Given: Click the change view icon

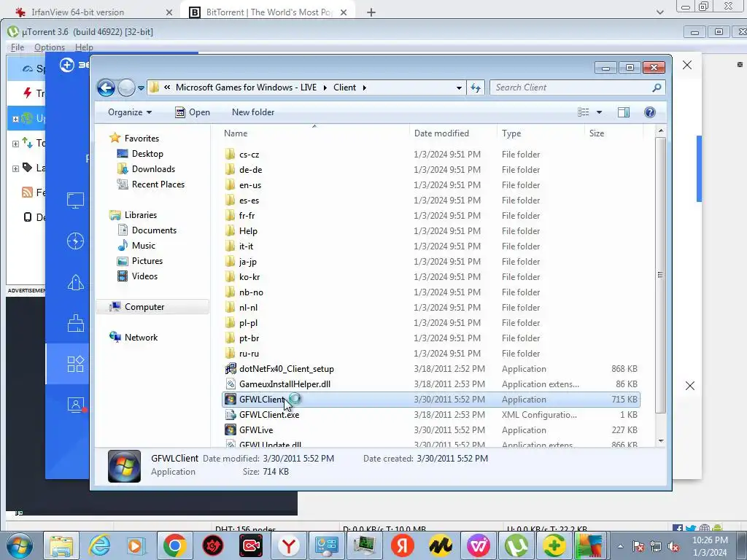Looking at the screenshot, I should coord(583,112).
